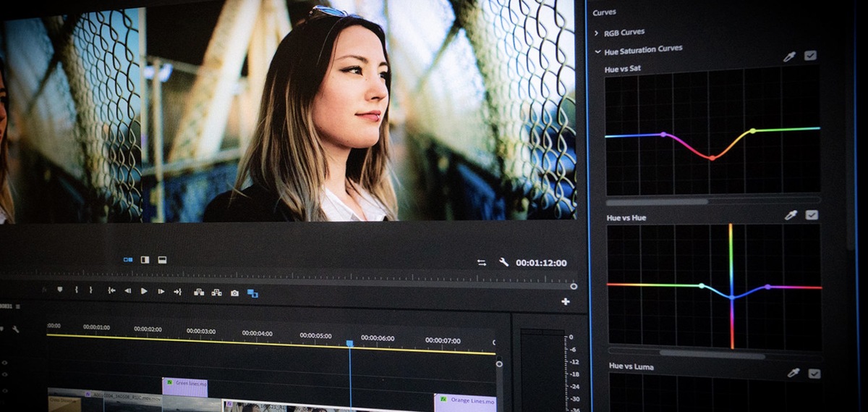
Task: Click the Hue vs Sat horizontal scrollbar
Action: [x=658, y=202]
